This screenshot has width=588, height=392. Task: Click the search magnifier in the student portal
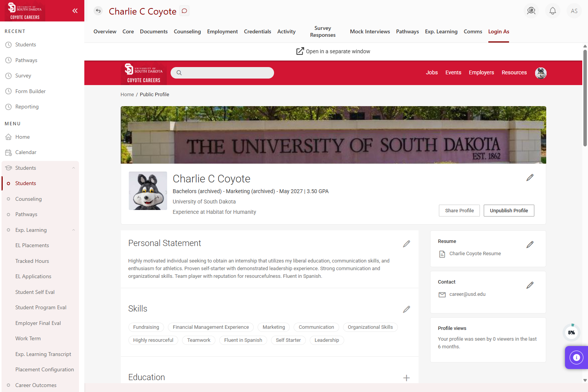coord(179,73)
